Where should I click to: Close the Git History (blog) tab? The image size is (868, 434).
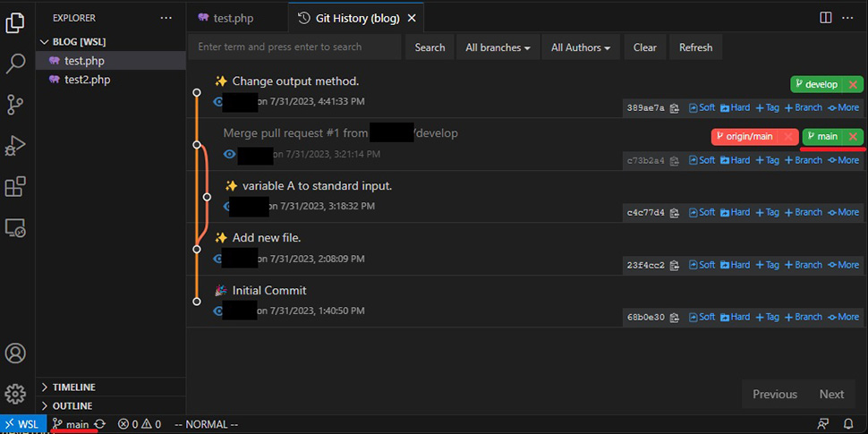(412, 18)
